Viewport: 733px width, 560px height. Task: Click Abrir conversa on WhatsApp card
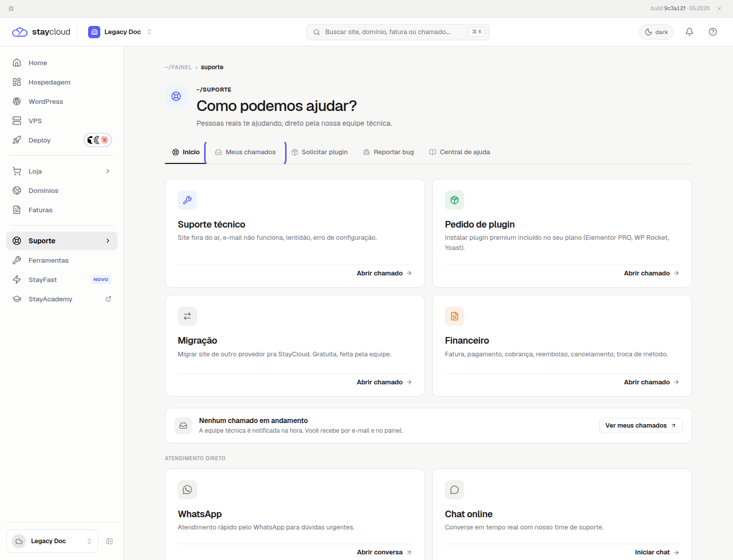coord(384,552)
